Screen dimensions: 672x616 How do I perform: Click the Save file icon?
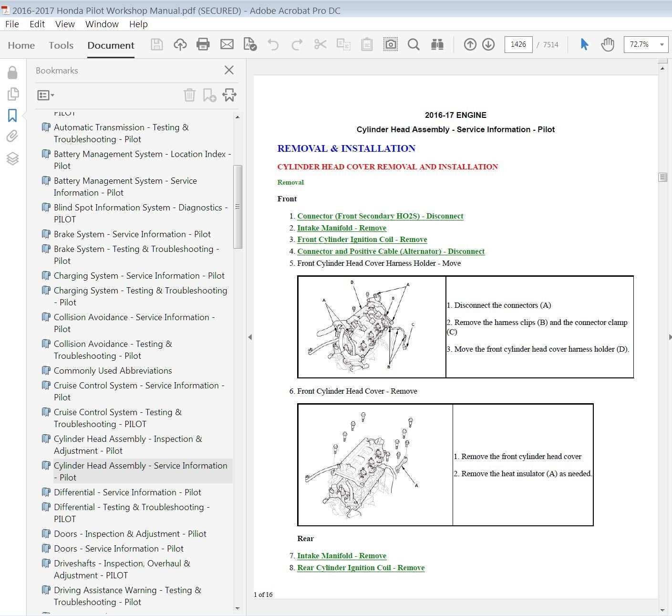(x=156, y=44)
